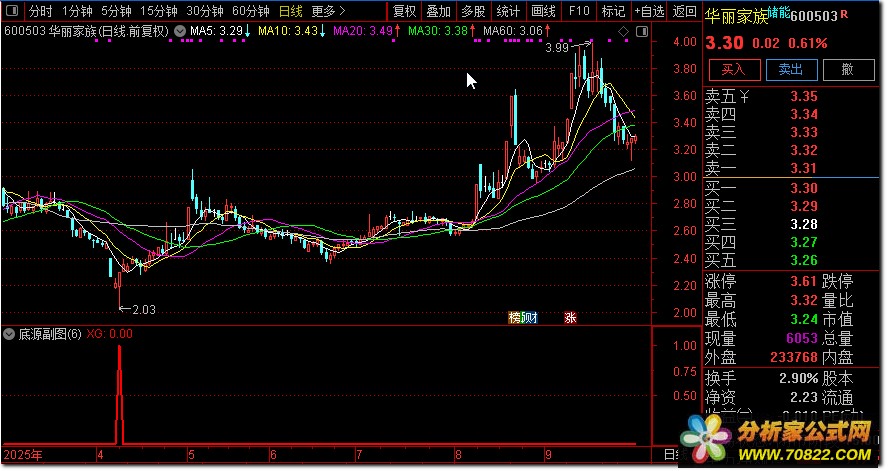888x471 pixels.
Task: Click the diamond marker icon on chart
Action: (x=623, y=32)
